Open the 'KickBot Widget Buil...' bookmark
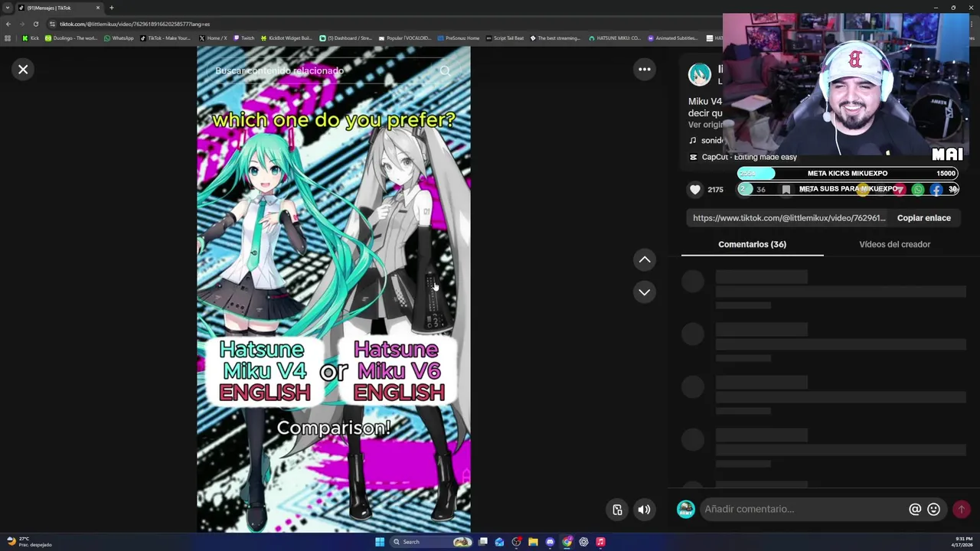 [x=286, y=37]
